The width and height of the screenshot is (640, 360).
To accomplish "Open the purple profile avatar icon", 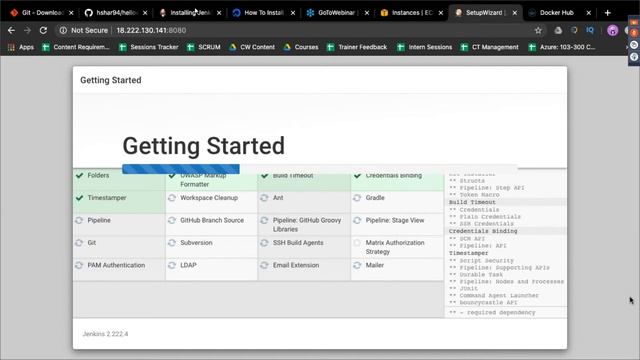I will tap(612, 30).
